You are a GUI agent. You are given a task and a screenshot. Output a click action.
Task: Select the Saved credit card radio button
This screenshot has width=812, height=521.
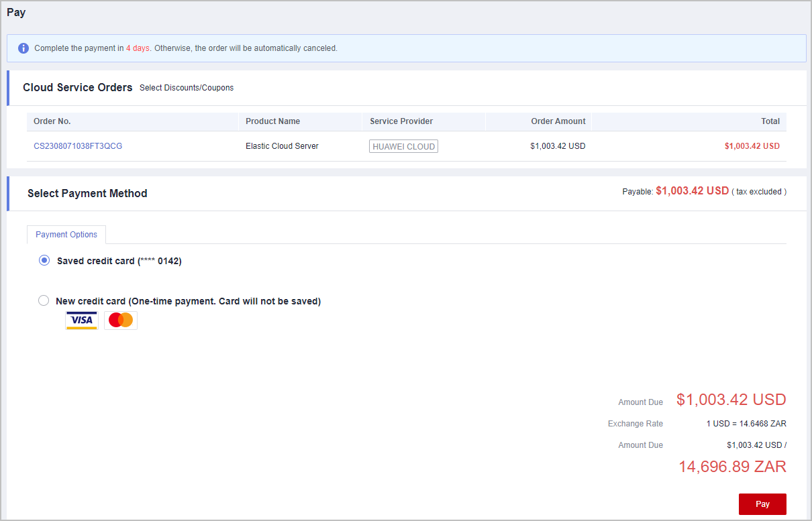click(x=44, y=261)
